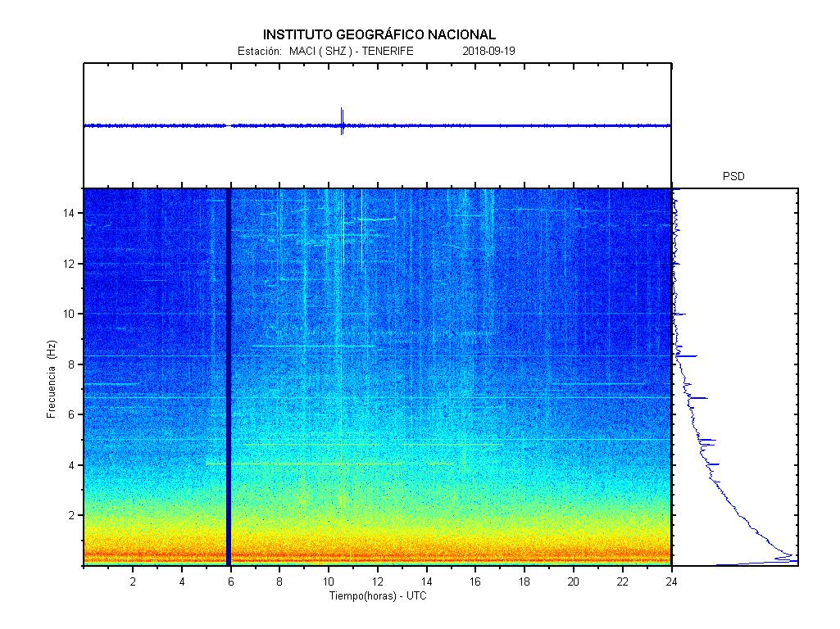The image size is (840, 629).
Task: Click the large spike in the waveform trace
Action: point(342,121)
